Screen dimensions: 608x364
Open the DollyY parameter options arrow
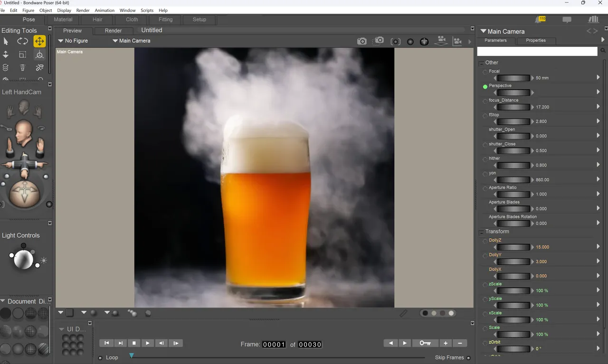tap(598, 261)
